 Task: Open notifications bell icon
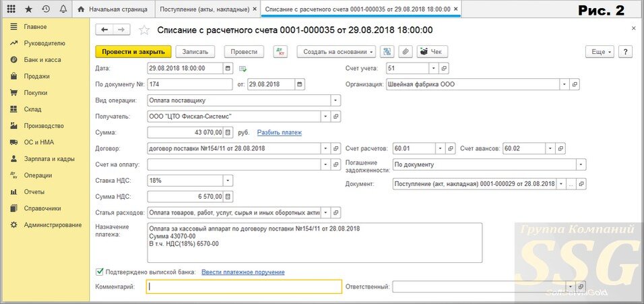[63, 9]
